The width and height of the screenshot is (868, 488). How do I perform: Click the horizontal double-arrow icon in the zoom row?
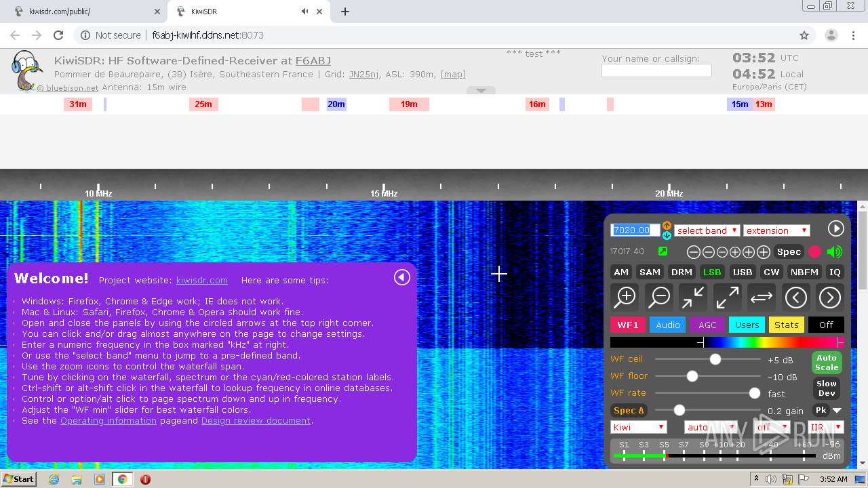(x=762, y=297)
